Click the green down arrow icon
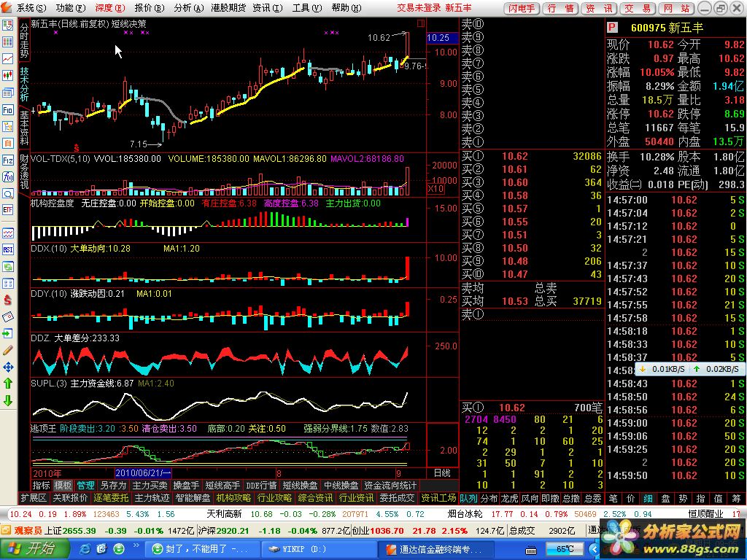The width and height of the screenshot is (747, 560). click(7, 401)
